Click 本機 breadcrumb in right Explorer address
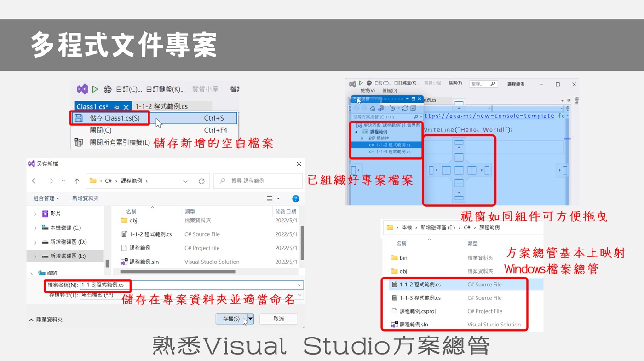Screen dimensions: 644x361 407,227
